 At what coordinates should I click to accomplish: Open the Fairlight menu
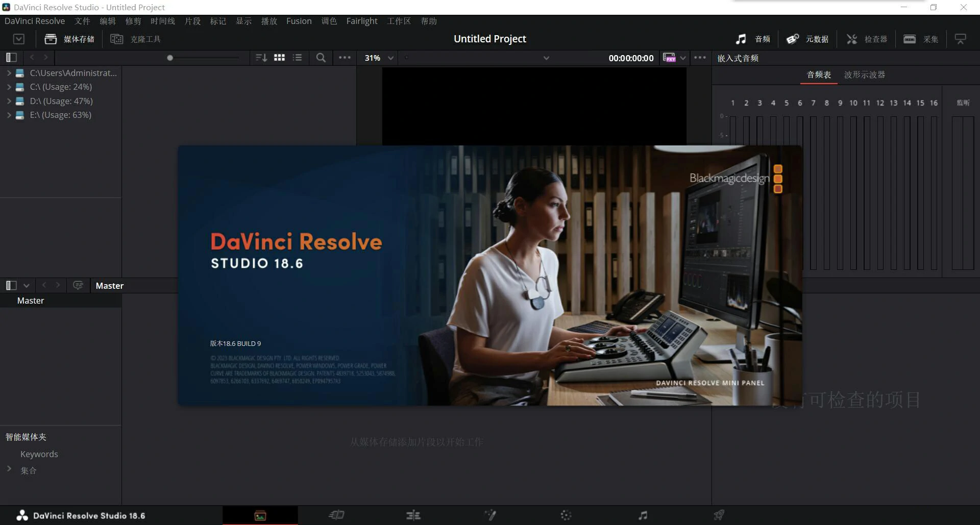tap(362, 21)
